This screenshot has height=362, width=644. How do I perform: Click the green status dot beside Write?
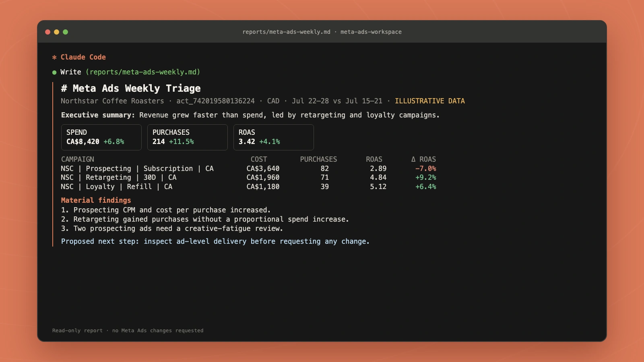(x=54, y=72)
